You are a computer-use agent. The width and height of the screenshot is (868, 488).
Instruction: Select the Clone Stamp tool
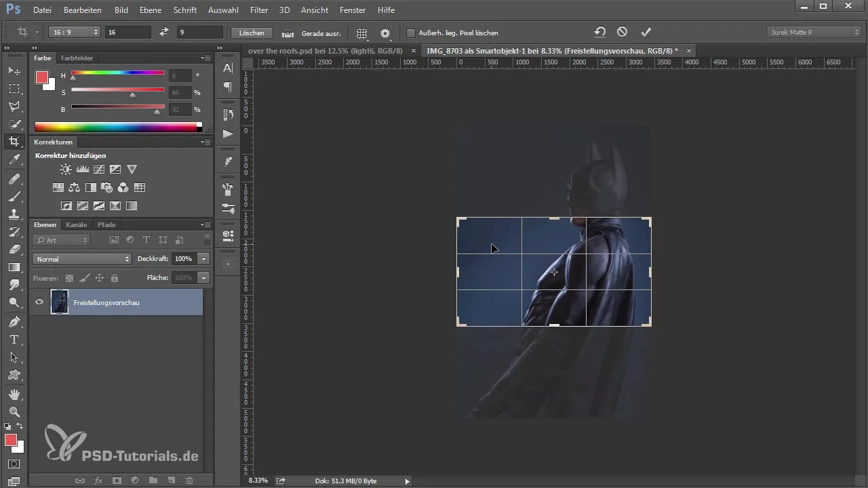[14, 214]
